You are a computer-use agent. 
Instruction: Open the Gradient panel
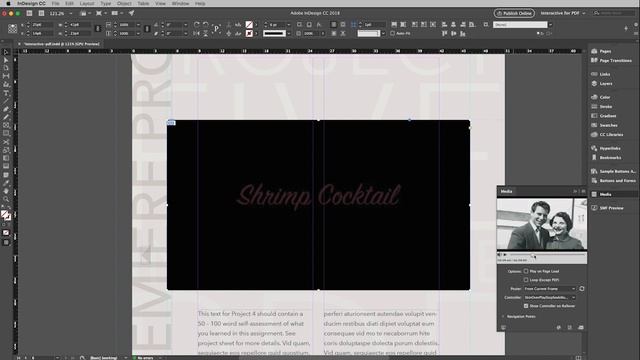pos(604,116)
